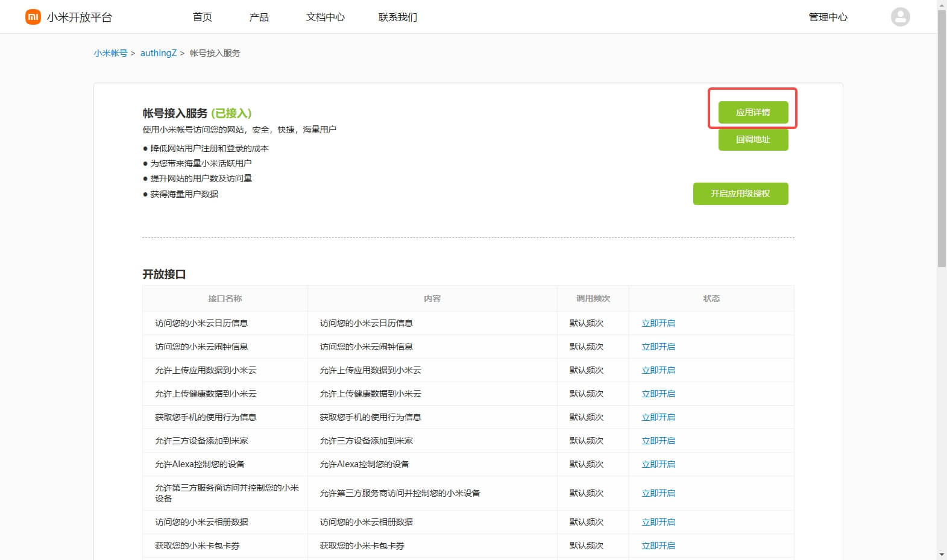Turn on 允许三方设备添加到米家 via 立即开启

click(x=658, y=441)
